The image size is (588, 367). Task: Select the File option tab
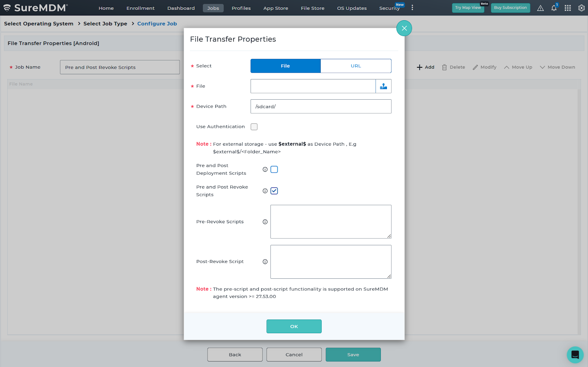pos(286,66)
